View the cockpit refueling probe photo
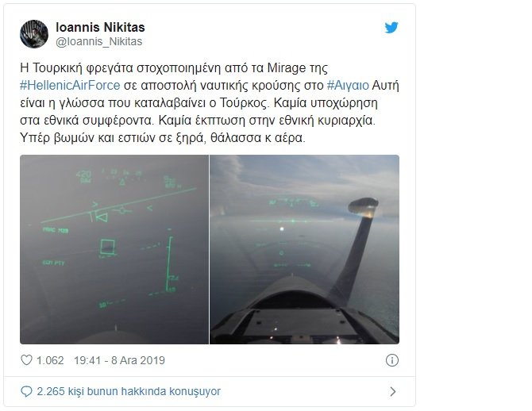Image resolution: width=532 pixels, height=411 pixels. pyautogui.click(x=305, y=249)
